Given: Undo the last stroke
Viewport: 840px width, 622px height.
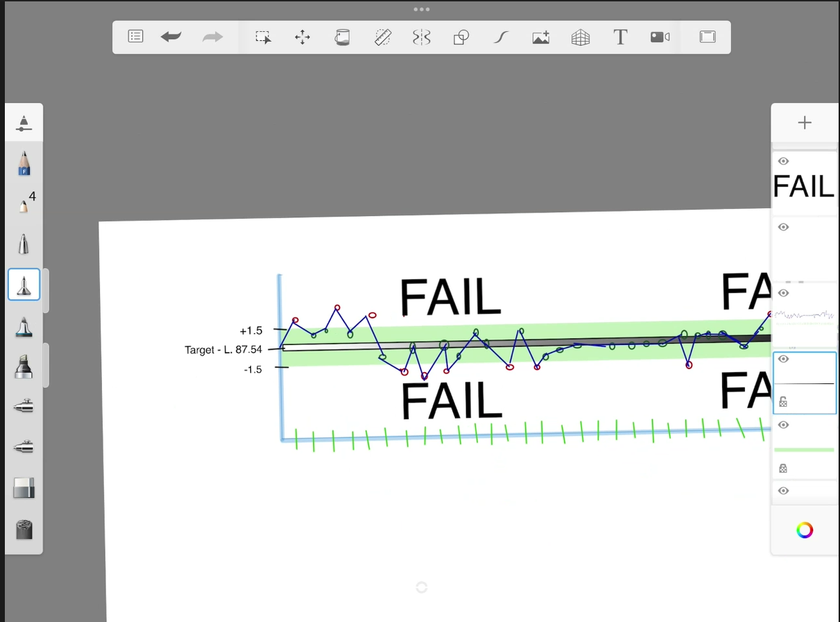Looking at the screenshot, I should [x=171, y=37].
